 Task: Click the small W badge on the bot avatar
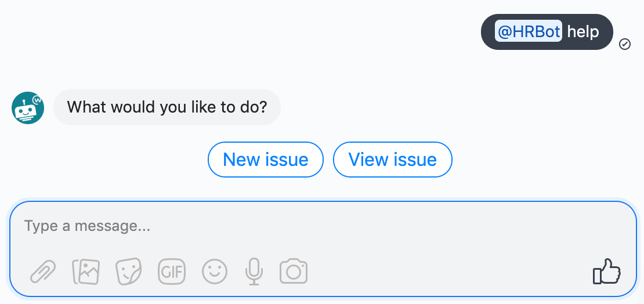pyautogui.click(x=38, y=99)
